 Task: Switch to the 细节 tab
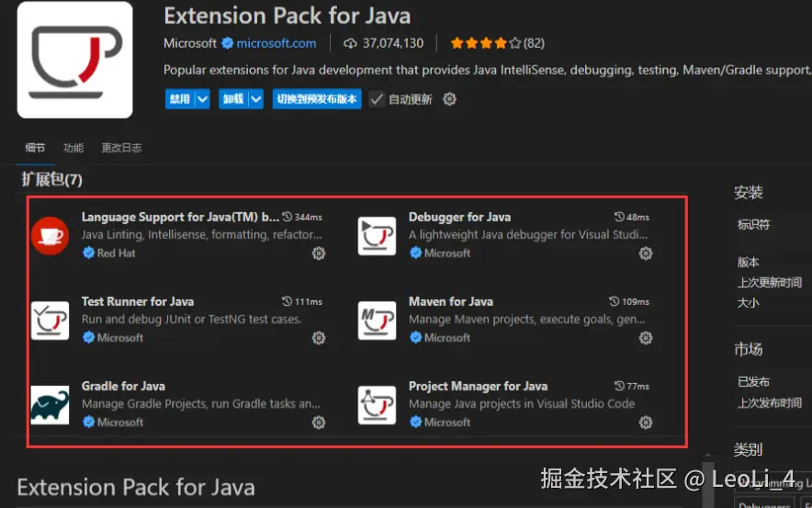[x=35, y=148]
